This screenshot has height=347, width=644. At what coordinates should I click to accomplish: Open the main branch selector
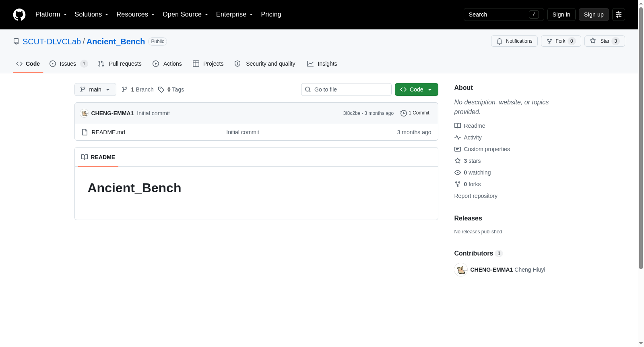click(95, 89)
